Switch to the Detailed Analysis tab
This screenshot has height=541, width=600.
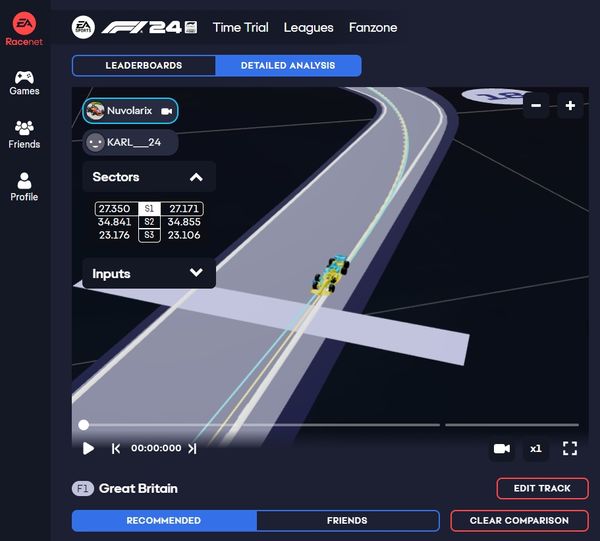click(x=288, y=65)
